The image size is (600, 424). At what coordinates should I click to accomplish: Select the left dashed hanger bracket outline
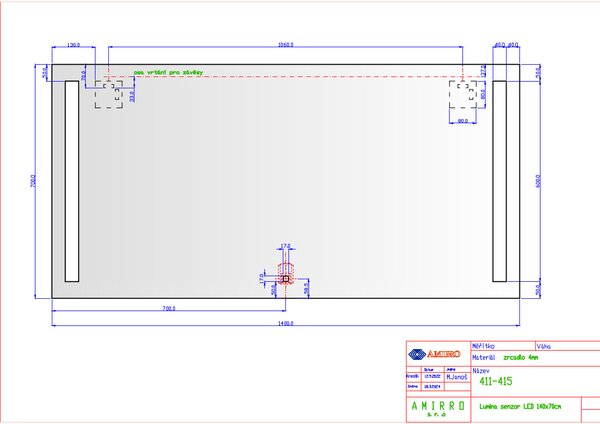[x=109, y=94]
